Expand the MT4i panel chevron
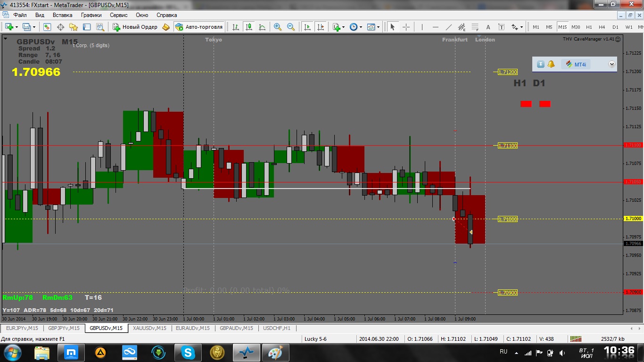Image resolution: width=644 pixels, height=362 pixels. point(612,64)
